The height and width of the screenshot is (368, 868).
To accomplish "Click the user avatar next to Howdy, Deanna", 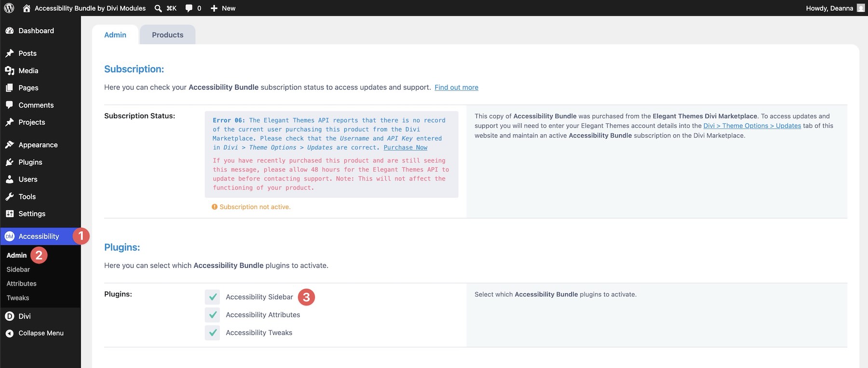I will 861,8.
